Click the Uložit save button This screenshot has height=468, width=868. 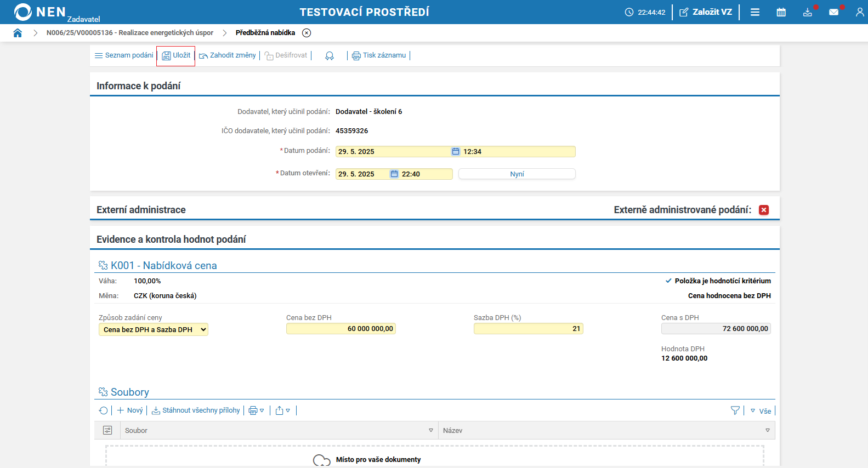click(176, 55)
